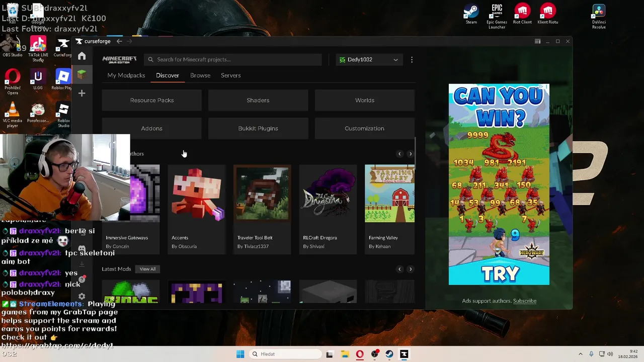
Task: Open CurseForge settings gear
Action: click(x=82, y=296)
